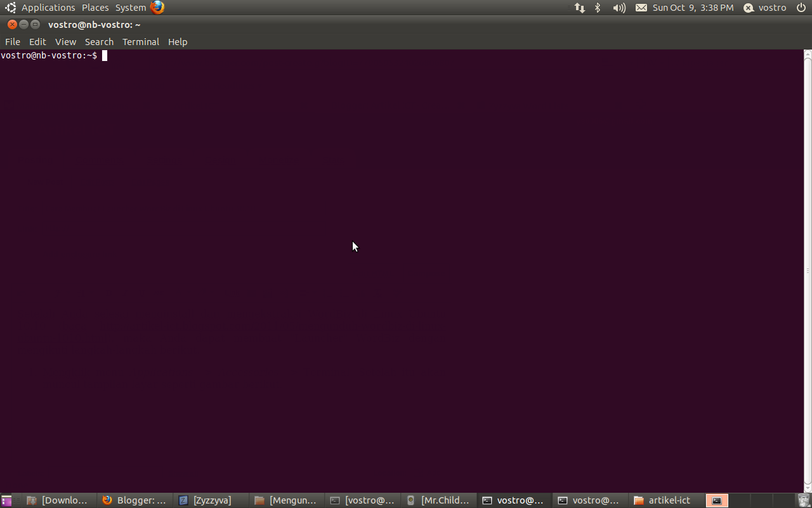The width and height of the screenshot is (812, 508).
Task: Open the messaging envelope indicator
Action: 641,8
